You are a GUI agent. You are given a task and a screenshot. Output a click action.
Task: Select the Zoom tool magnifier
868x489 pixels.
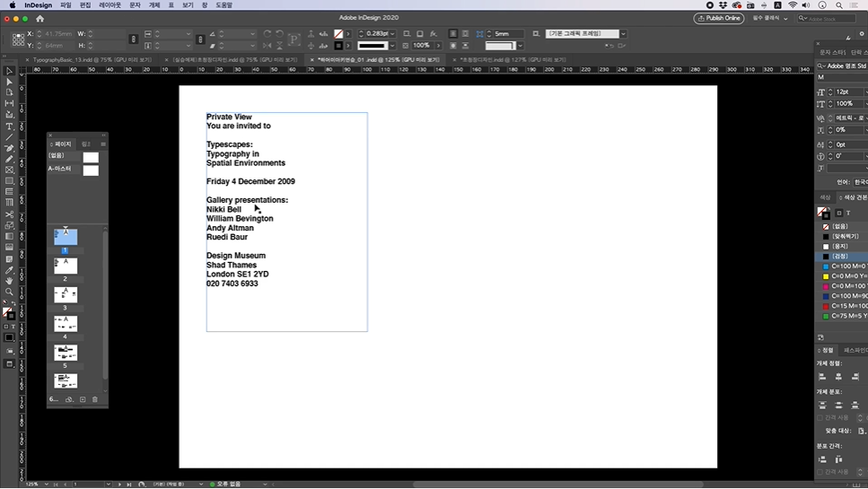pos(9,292)
